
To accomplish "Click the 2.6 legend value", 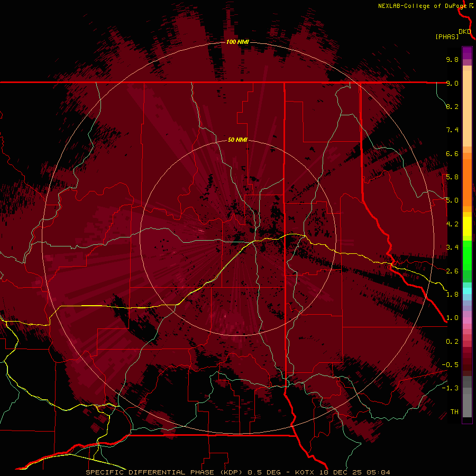I will pyautogui.click(x=452, y=271).
